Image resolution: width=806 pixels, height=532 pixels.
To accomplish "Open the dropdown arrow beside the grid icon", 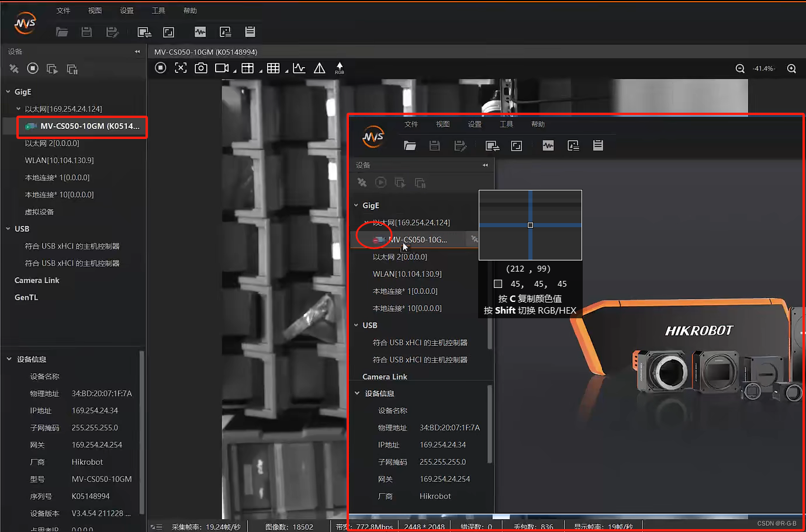I will click(x=286, y=71).
